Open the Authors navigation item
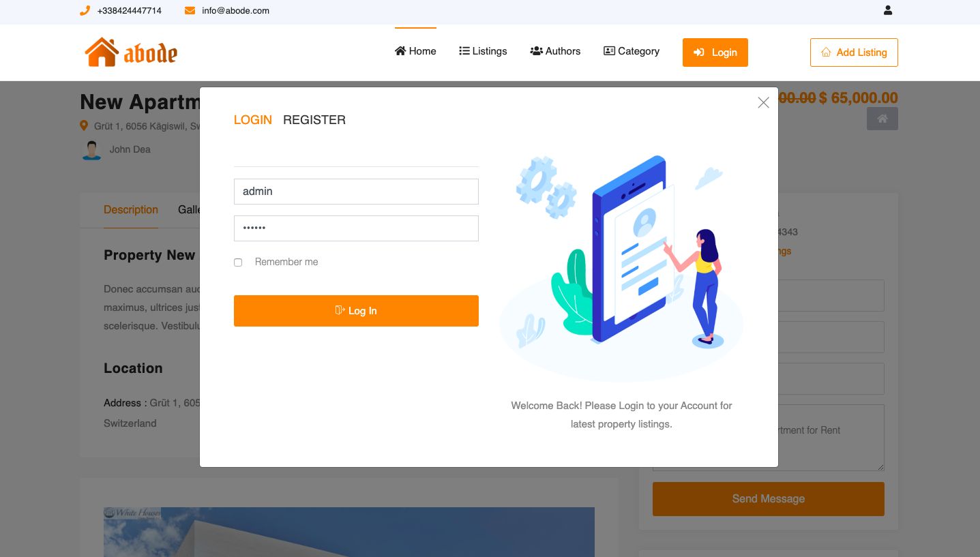980x557 pixels. pyautogui.click(x=555, y=51)
